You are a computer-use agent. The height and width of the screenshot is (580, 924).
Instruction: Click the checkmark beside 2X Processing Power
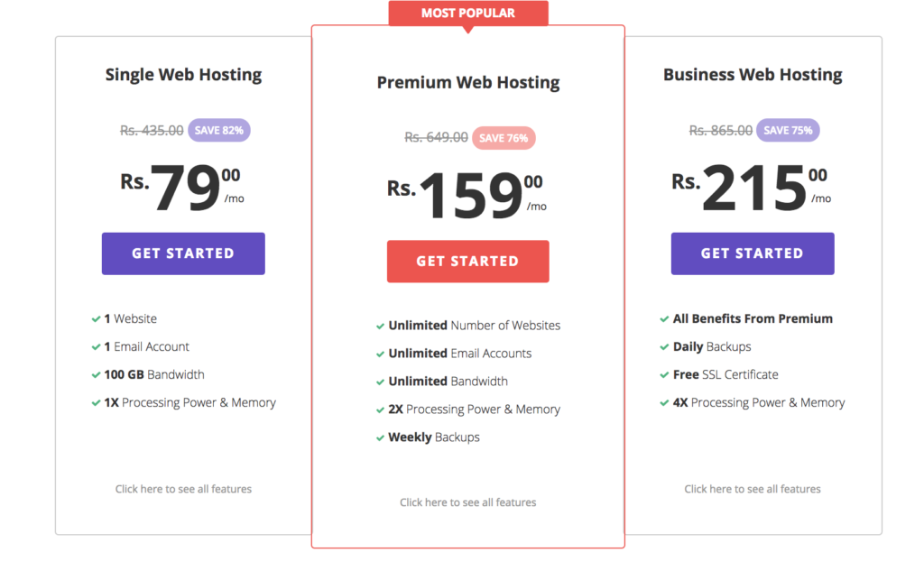[x=380, y=410]
